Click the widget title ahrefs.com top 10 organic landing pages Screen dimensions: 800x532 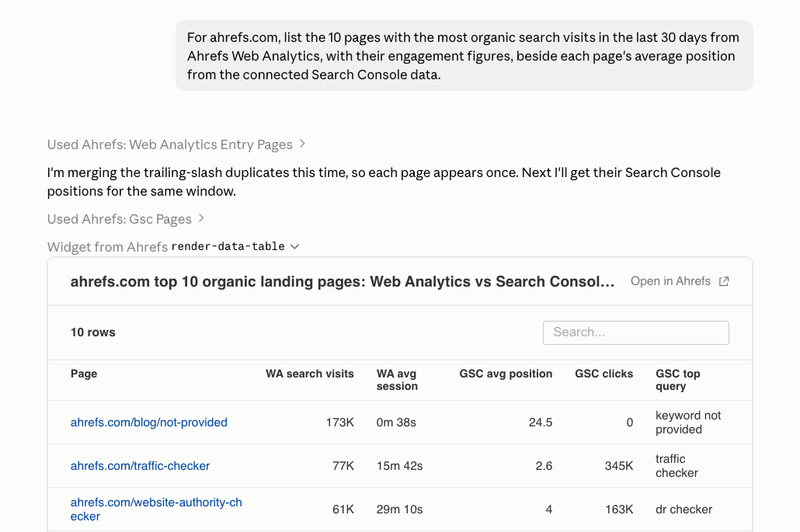(x=343, y=282)
